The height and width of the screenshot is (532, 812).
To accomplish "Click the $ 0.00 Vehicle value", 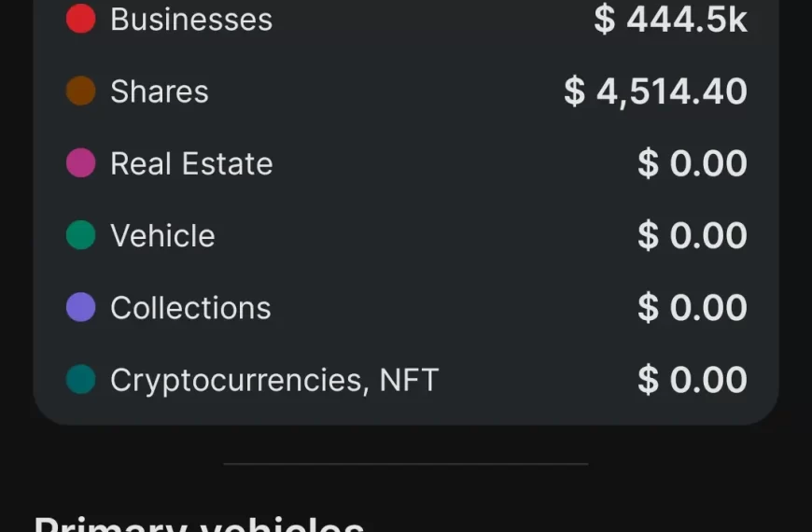I will [692, 235].
